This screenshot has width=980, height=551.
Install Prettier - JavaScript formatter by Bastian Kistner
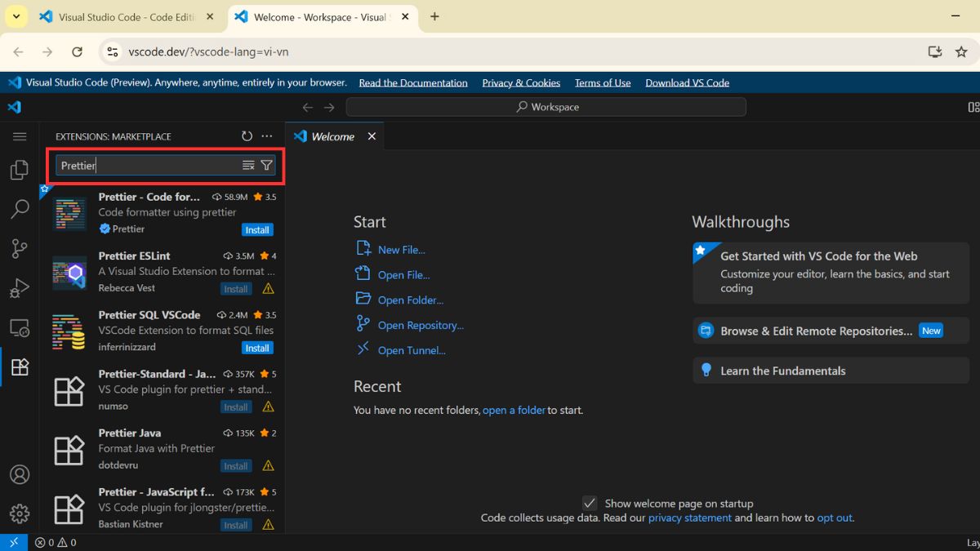[x=236, y=525]
